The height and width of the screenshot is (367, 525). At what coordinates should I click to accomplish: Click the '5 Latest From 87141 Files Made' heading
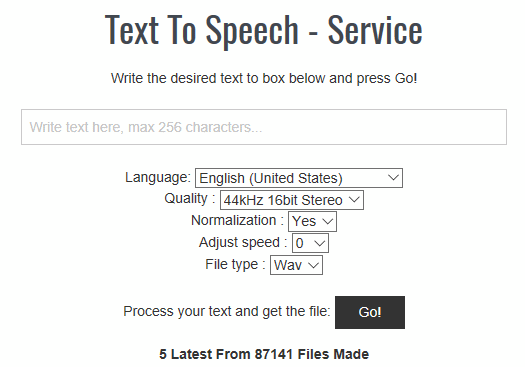(x=264, y=354)
